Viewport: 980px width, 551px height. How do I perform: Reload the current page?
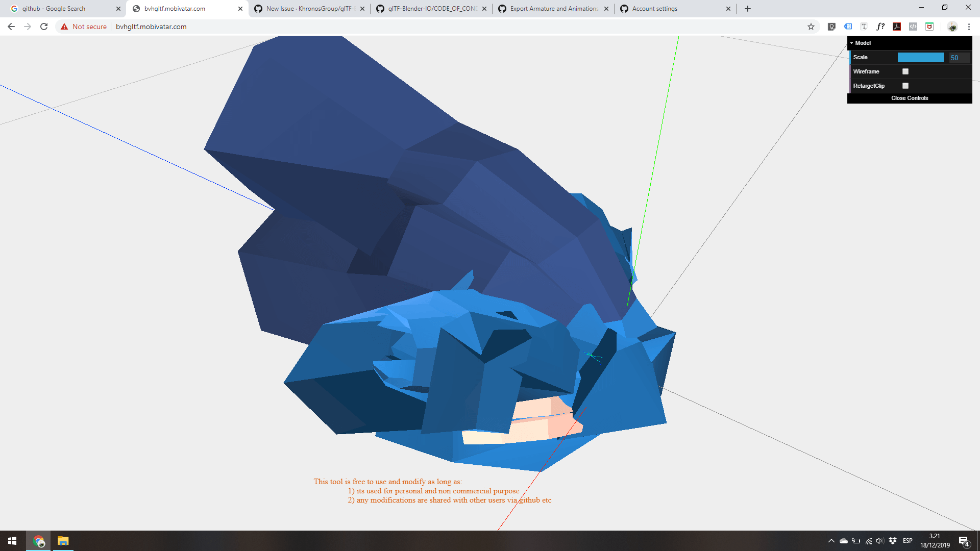click(43, 27)
